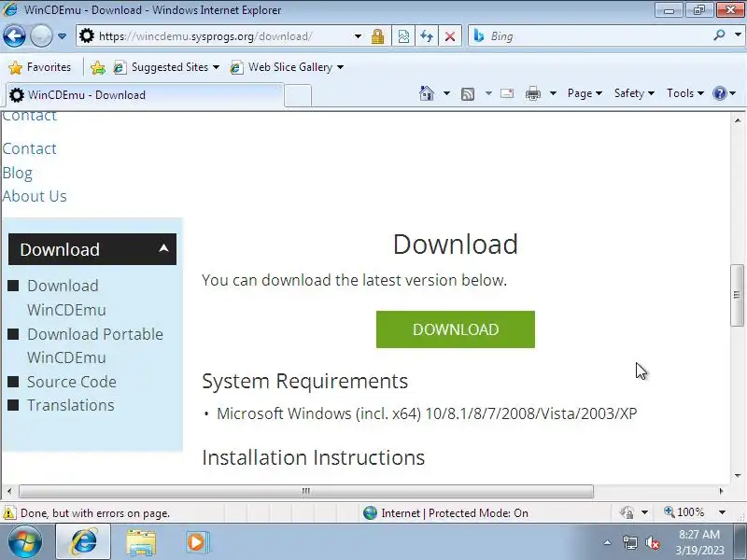Select the WinCDEmu - Download tab
The image size is (747, 560).
point(143,95)
